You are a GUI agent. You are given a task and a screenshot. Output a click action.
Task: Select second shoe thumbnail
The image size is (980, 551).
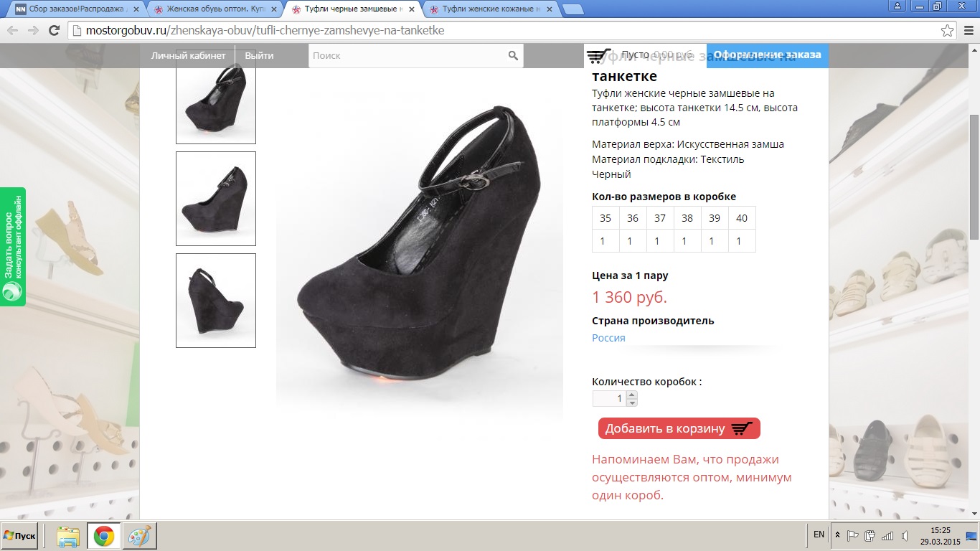pyautogui.click(x=216, y=199)
